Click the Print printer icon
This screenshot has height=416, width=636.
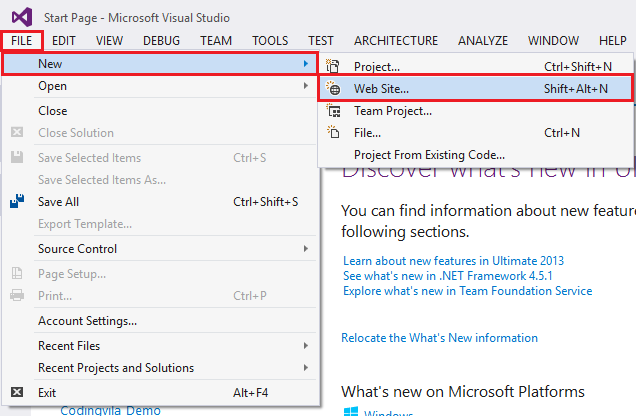point(17,295)
